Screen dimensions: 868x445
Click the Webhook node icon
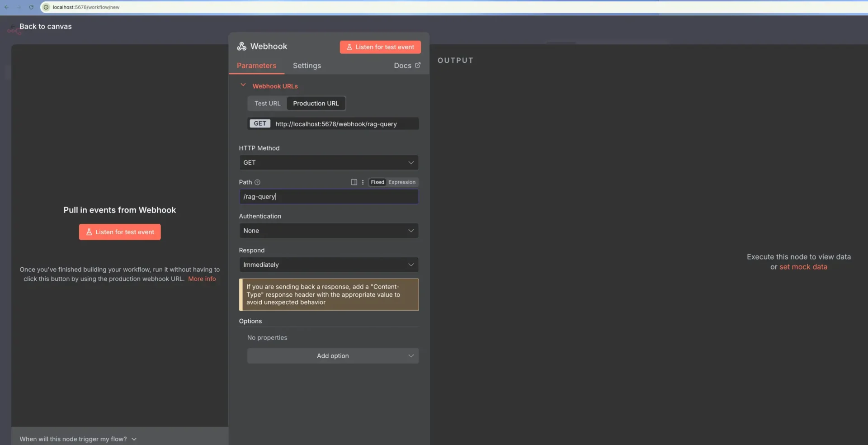tap(241, 46)
